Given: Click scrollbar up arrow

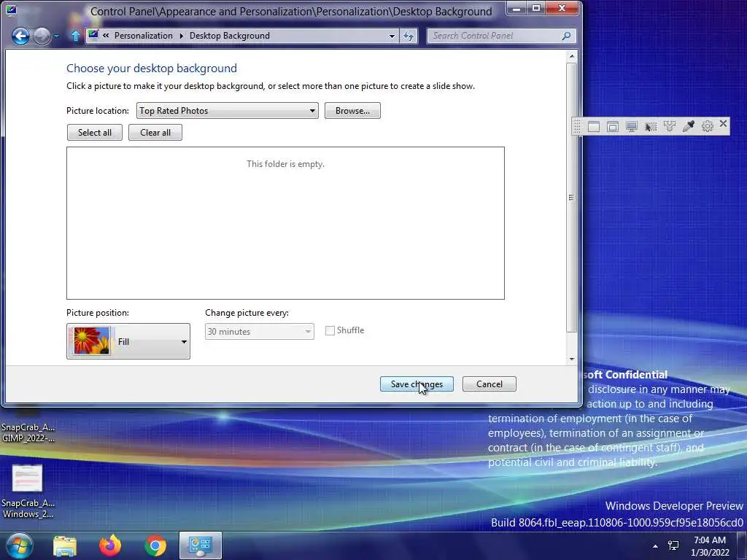Looking at the screenshot, I should point(572,56).
